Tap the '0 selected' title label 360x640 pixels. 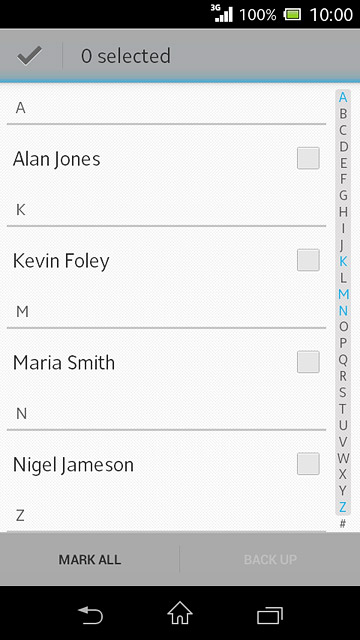(x=126, y=56)
